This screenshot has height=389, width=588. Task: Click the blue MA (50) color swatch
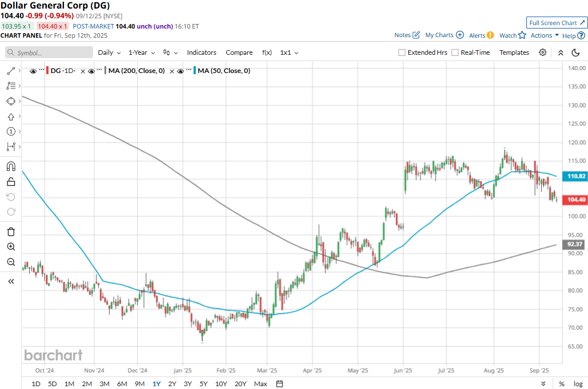[195, 71]
